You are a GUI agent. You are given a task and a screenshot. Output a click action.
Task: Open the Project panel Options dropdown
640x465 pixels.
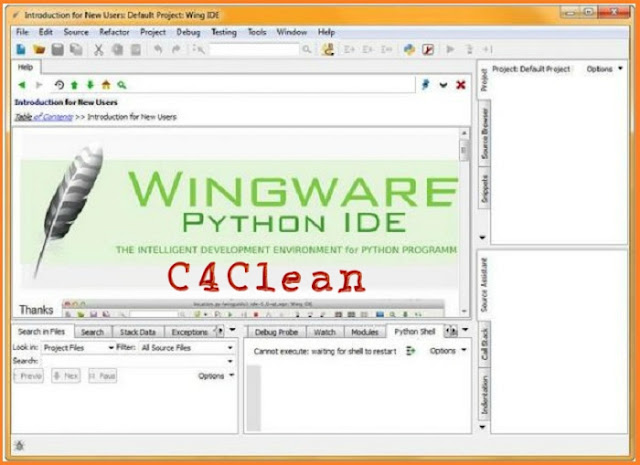pyautogui.click(x=605, y=69)
